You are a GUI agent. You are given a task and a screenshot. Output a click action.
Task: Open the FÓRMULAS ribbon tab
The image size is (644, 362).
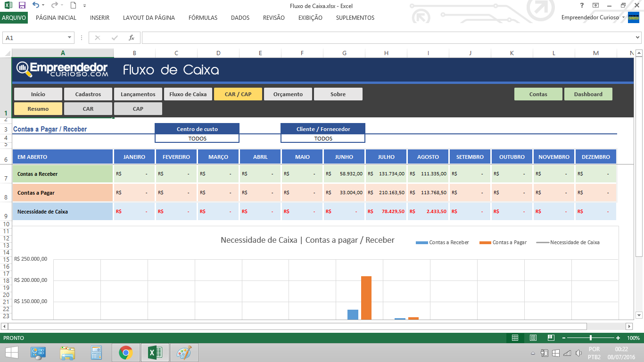point(203,18)
